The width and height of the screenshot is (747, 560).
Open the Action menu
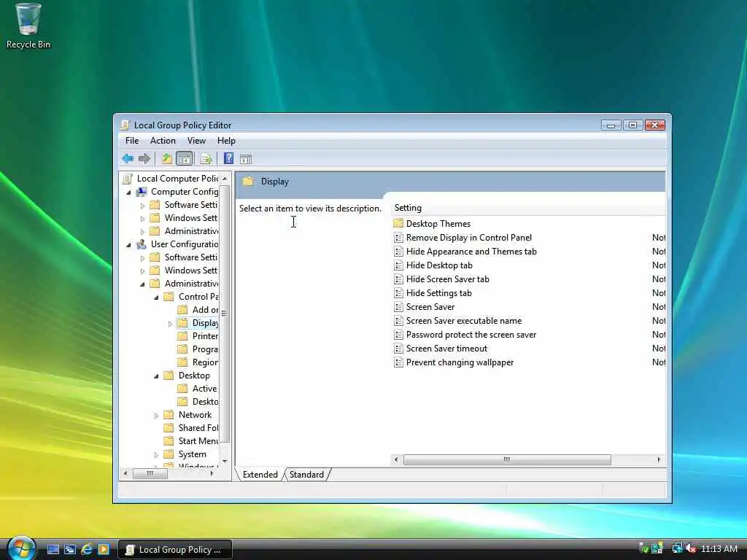(163, 141)
